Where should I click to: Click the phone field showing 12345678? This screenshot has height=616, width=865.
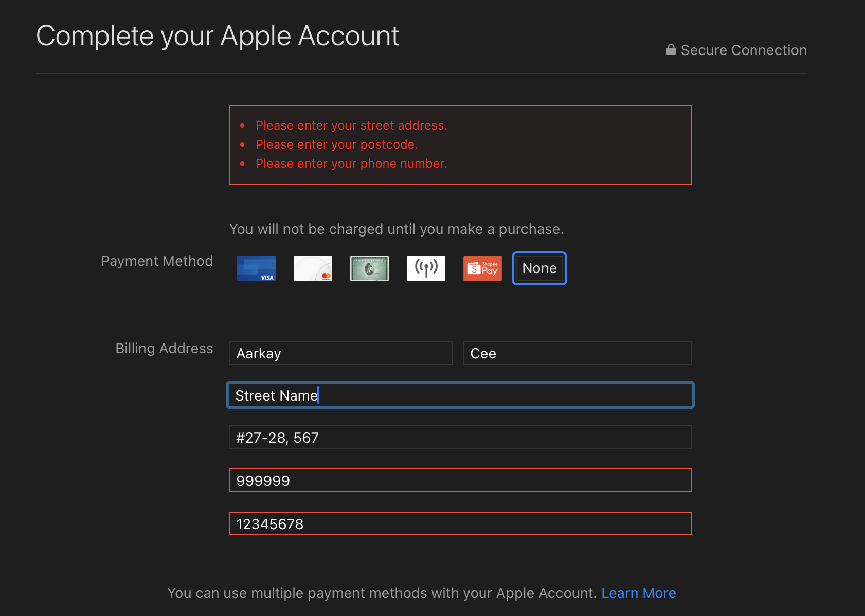(460, 523)
